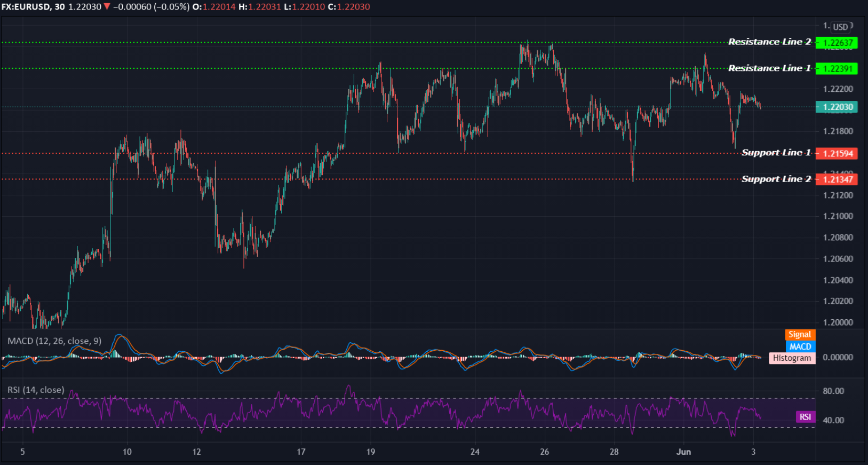The width and height of the screenshot is (868, 465).
Task: Click the 10 date axis label
Action: point(127,452)
